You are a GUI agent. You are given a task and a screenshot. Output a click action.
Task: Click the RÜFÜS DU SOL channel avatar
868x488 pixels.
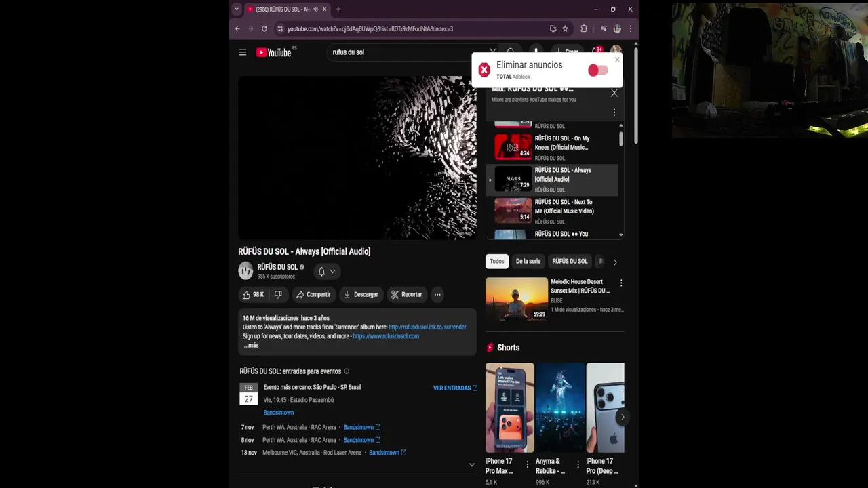[x=245, y=271]
